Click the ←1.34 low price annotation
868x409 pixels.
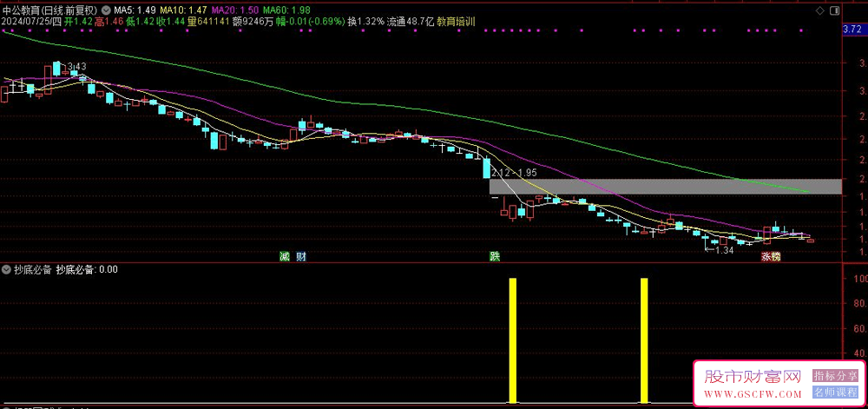click(x=719, y=250)
